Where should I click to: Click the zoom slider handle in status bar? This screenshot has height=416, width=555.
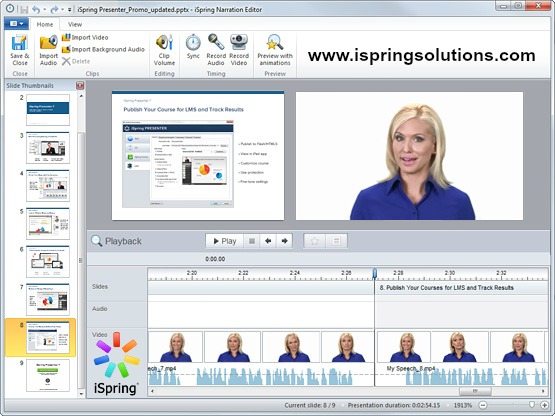click(x=532, y=405)
